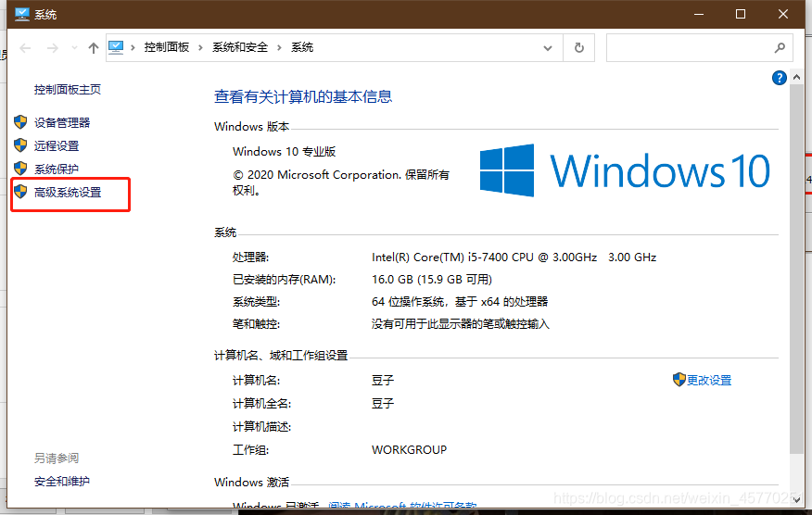Viewport: 812px width, 515px height.
Task: Focus the Control Panel search box
Action: 699,48
